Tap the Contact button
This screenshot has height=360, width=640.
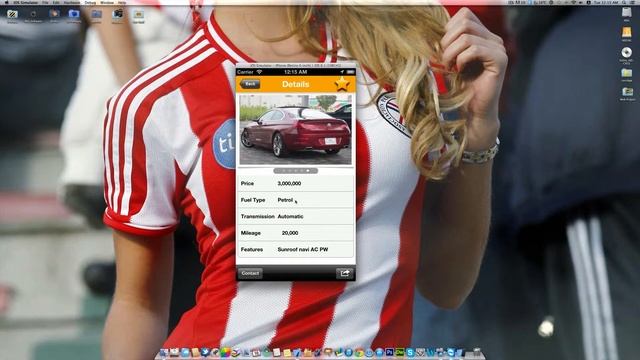pos(250,273)
